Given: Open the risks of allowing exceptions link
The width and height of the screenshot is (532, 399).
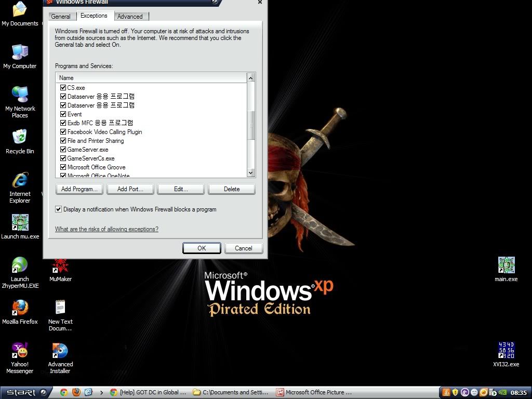Looking at the screenshot, I should pyautogui.click(x=107, y=229).
